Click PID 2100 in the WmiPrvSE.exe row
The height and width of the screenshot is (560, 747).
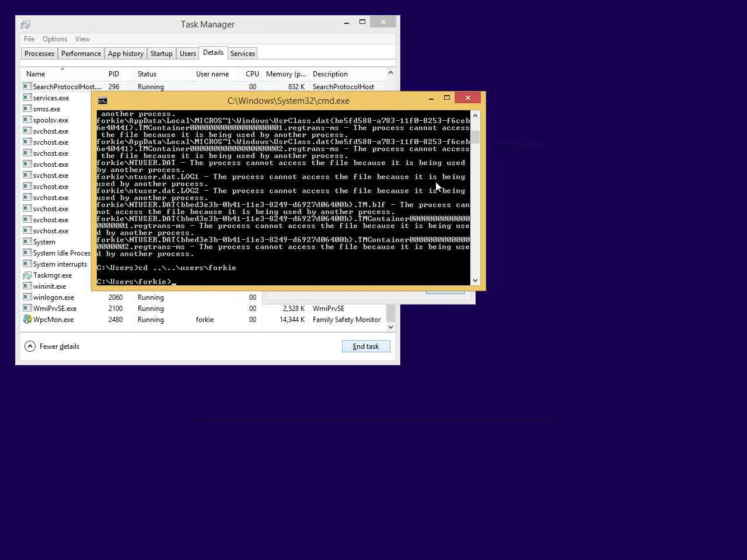(116, 308)
